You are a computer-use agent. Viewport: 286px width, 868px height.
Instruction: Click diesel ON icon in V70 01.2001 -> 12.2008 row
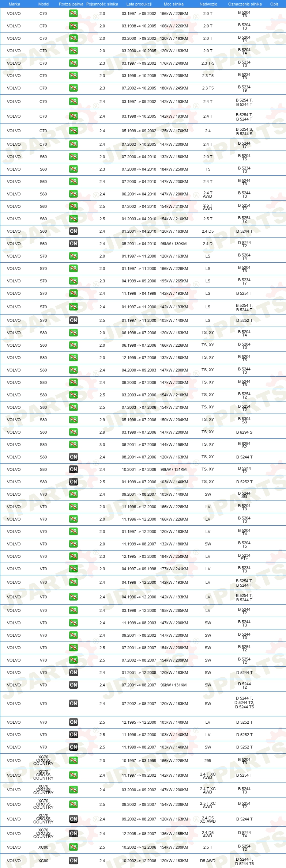click(x=73, y=673)
